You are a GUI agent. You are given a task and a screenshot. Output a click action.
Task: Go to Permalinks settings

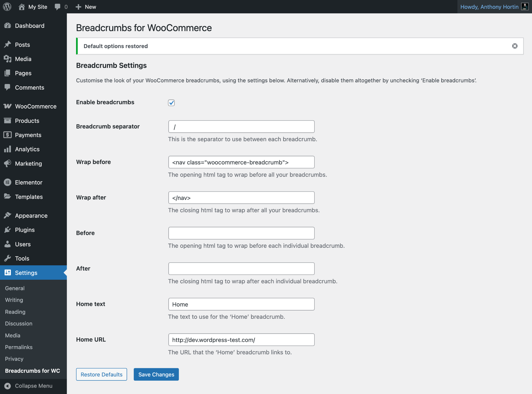(x=19, y=347)
